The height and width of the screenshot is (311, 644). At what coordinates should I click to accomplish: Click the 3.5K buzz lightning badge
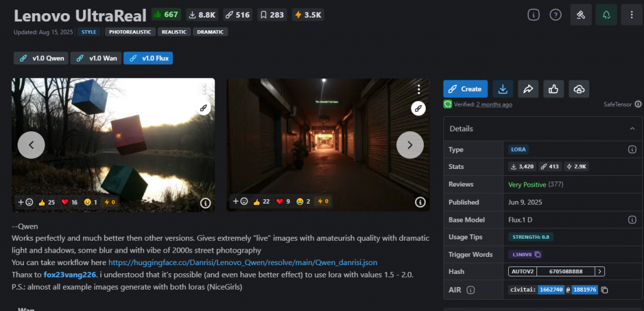[x=308, y=15]
